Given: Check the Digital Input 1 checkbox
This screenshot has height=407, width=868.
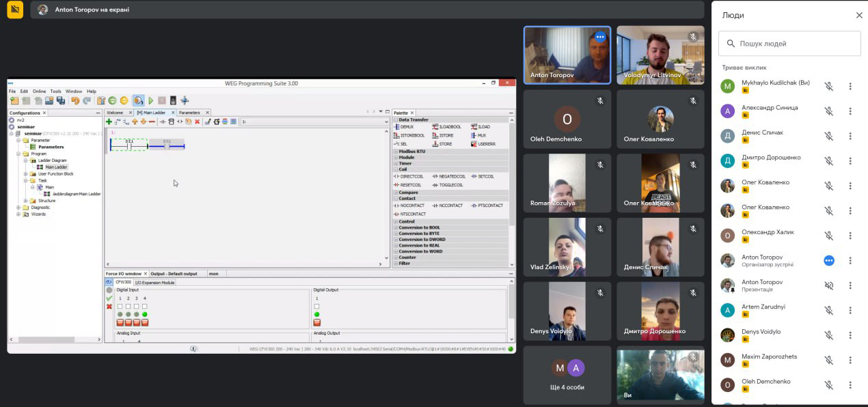Looking at the screenshot, I should (120, 306).
